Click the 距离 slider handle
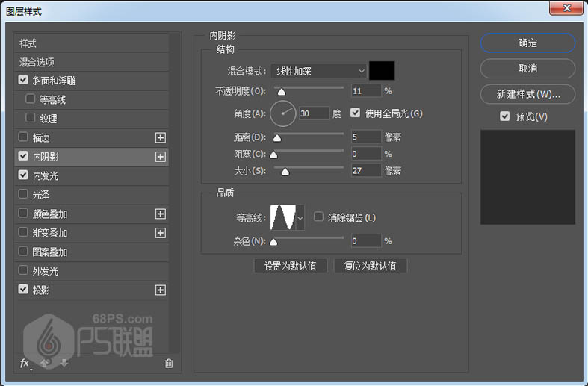This screenshot has width=588, height=386. 277,138
